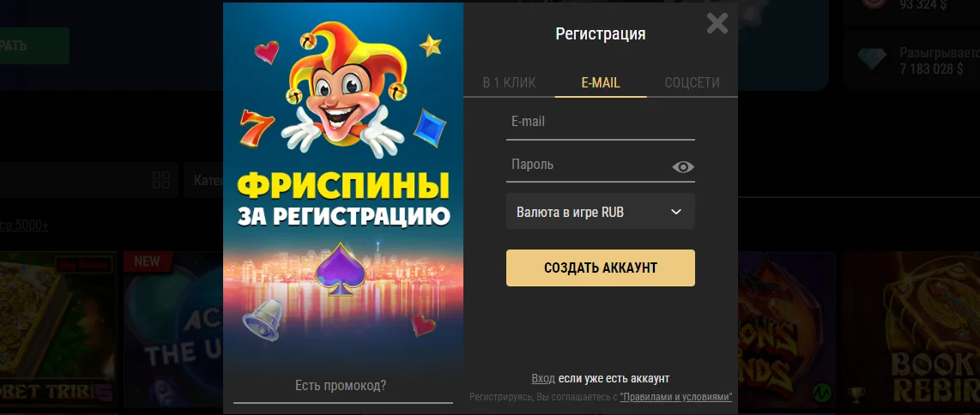Click the currency dropdown chevron arrow
980x415 pixels.
(675, 212)
